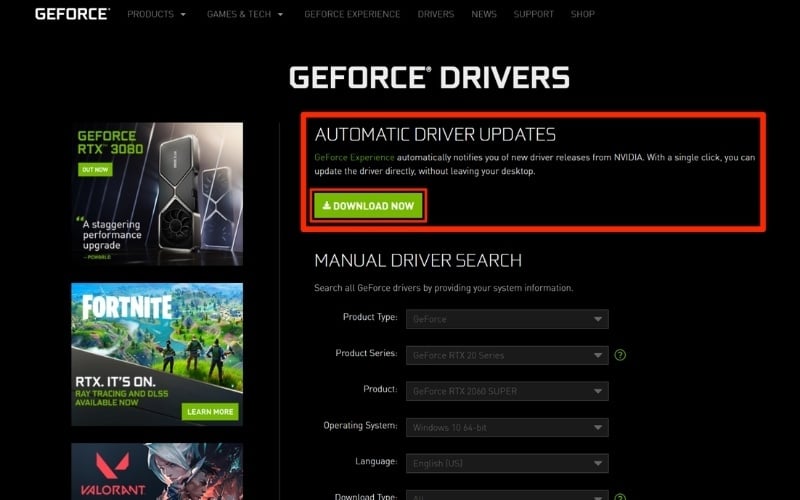Open the Product Series dropdown
This screenshot has height=500, width=800.
pyautogui.click(x=507, y=355)
